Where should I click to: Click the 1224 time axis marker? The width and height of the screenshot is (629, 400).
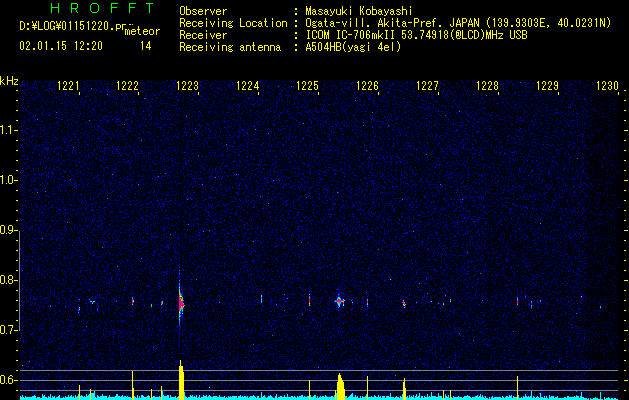[x=248, y=85]
